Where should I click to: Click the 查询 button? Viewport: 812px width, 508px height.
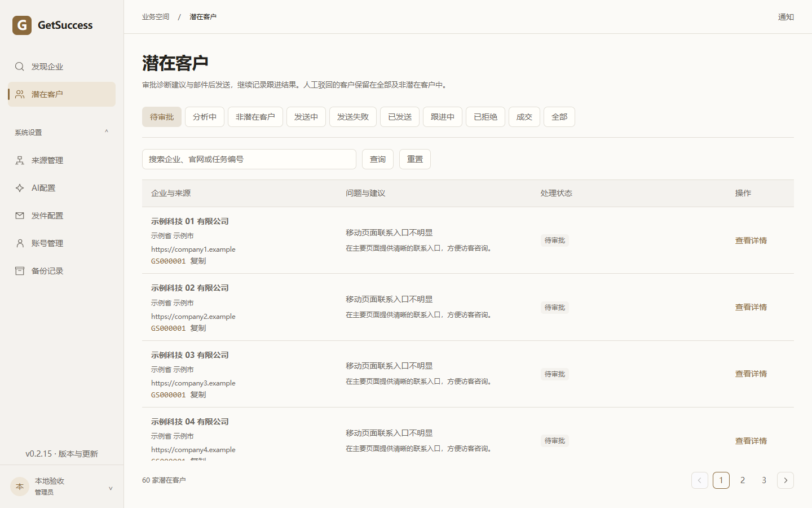click(x=378, y=159)
